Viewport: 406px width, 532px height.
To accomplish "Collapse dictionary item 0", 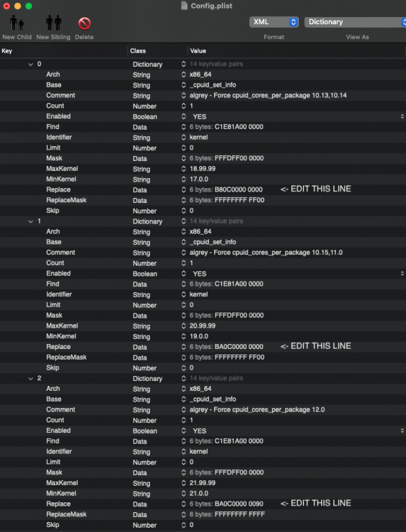I will [30, 64].
